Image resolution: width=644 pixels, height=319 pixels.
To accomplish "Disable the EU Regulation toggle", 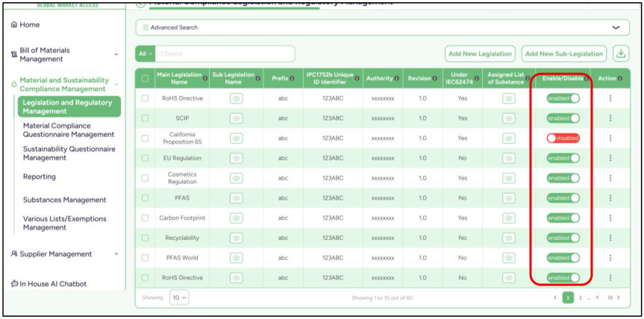I will pos(563,158).
